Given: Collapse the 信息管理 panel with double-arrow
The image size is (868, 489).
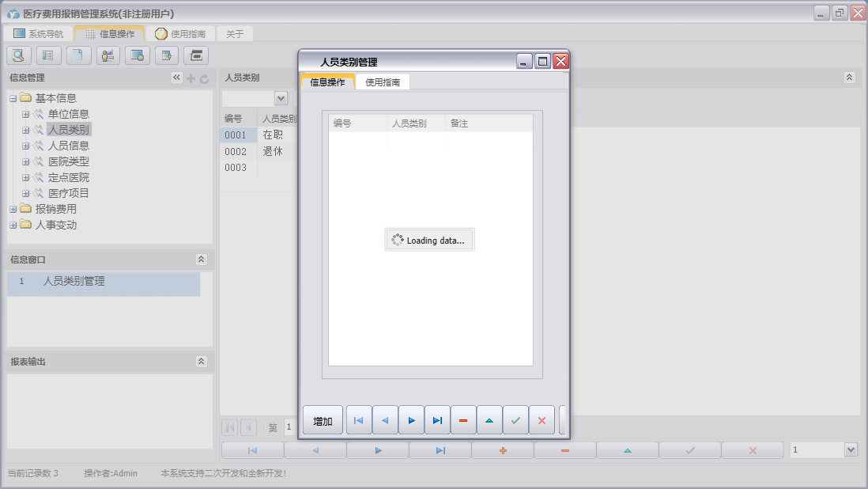Looking at the screenshot, I should 176,78.
